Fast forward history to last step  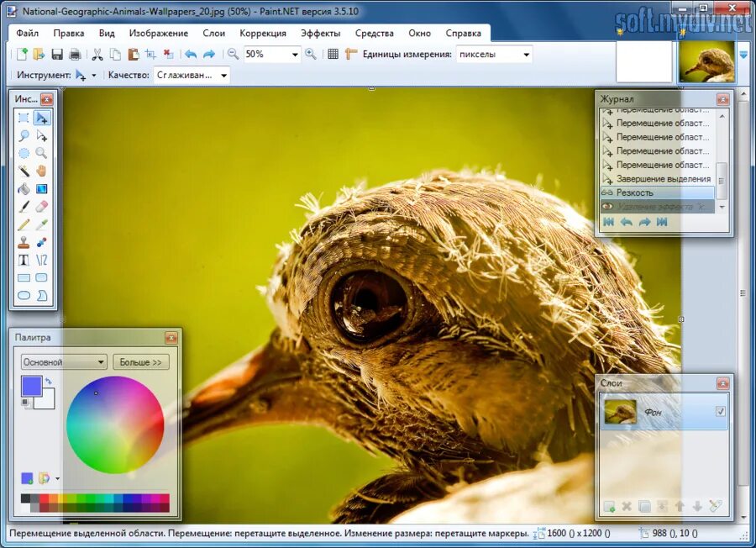662,222
